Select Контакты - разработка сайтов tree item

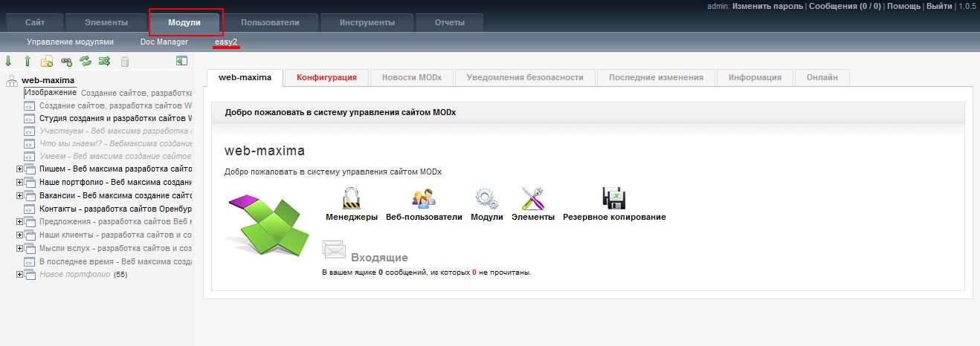point(115,209)
